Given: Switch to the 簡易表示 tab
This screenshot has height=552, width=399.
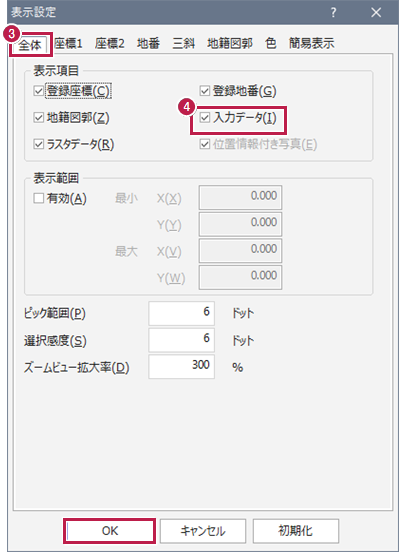Looking at the screenshot, I should pos(311,44).
